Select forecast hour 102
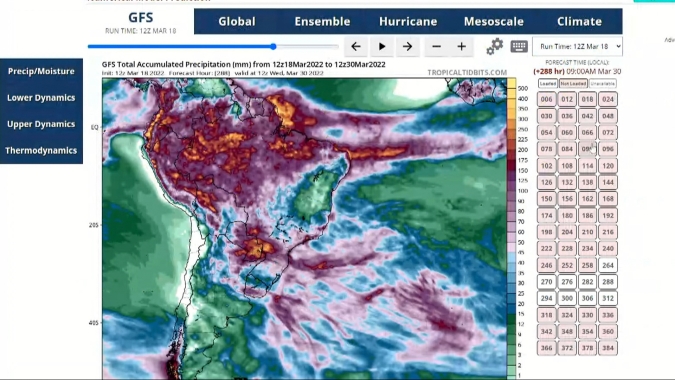 [546, 166]
